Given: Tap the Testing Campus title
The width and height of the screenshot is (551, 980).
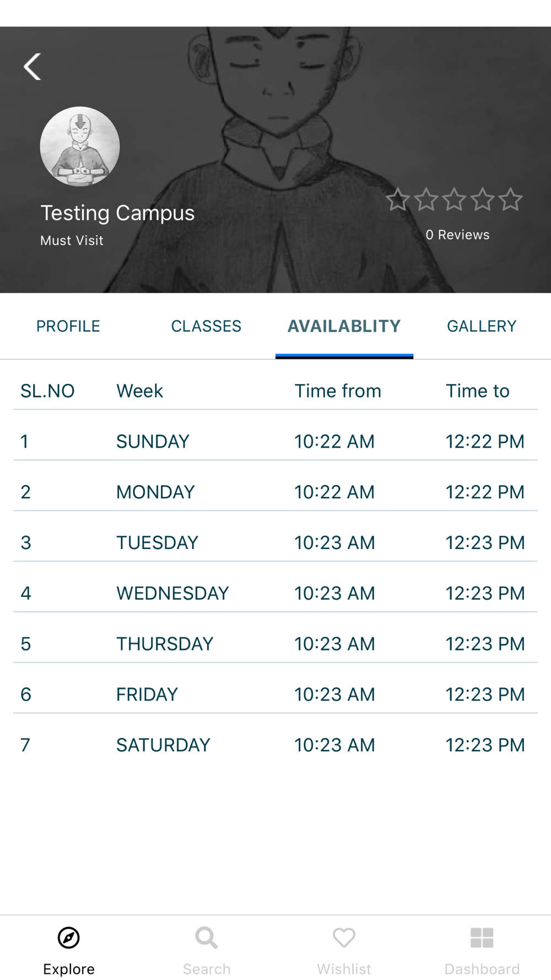Looking at the screenshot, I should (117, 213).
